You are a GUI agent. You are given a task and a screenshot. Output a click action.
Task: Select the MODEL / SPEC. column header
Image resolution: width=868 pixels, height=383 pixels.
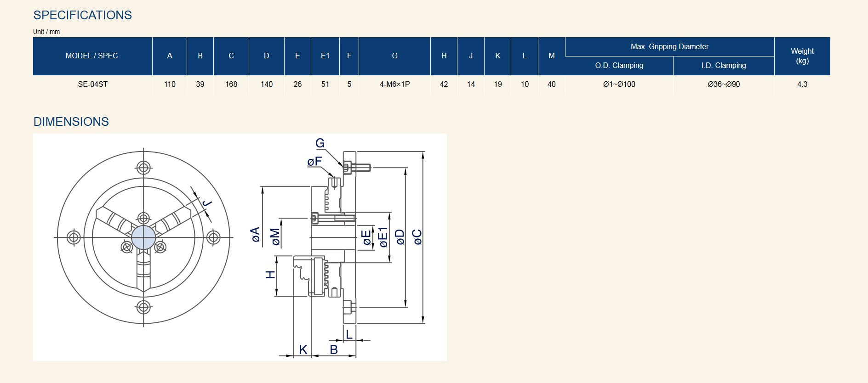(92, 56)
